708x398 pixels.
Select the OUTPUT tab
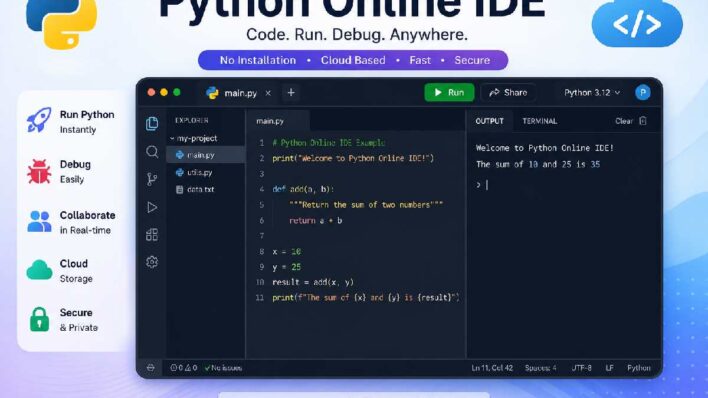(x=489, y=121)
